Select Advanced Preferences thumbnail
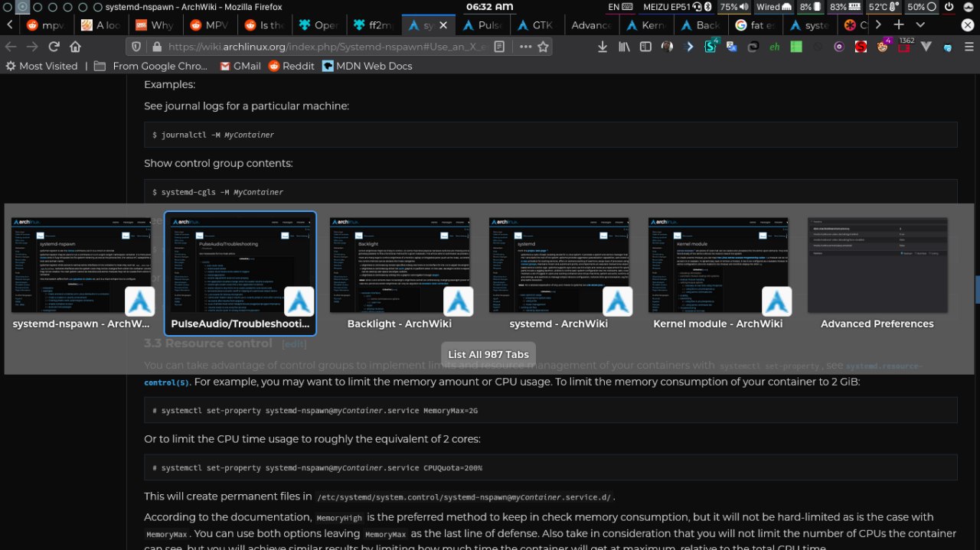The image size is (980, 550). click(877, 273)
